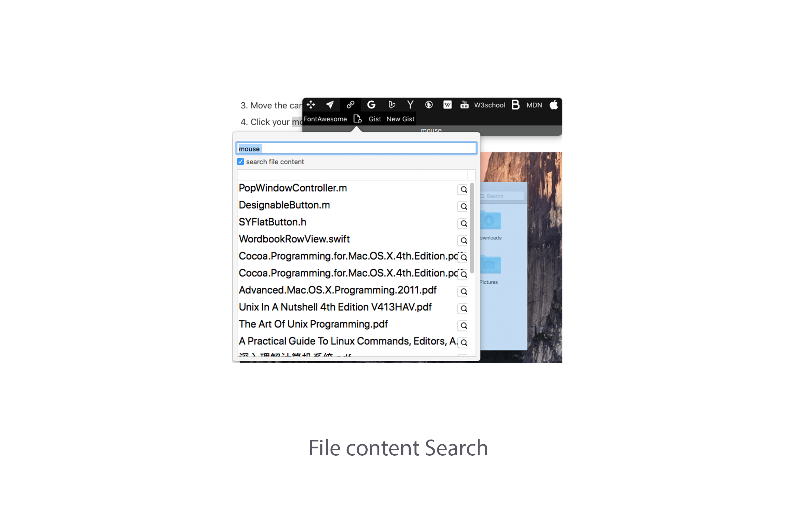The width and height of the screenshot is (812, 507).
Task: Select the file search document icon
Action: click(357, 119)
